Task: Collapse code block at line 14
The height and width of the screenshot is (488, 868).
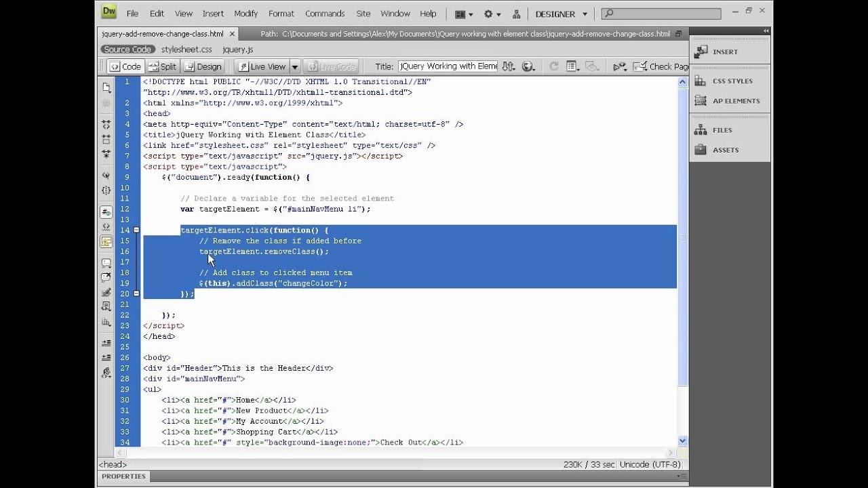Action: point(136,230)
